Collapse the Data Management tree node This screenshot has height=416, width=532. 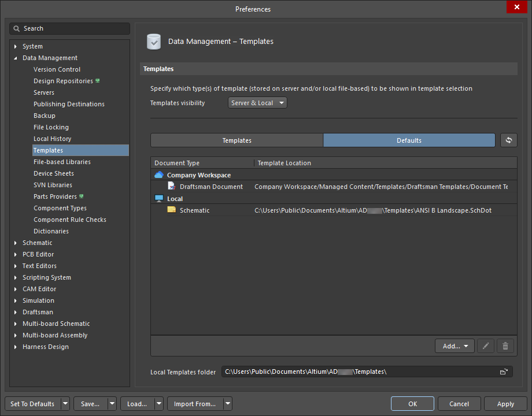(16, 58)
